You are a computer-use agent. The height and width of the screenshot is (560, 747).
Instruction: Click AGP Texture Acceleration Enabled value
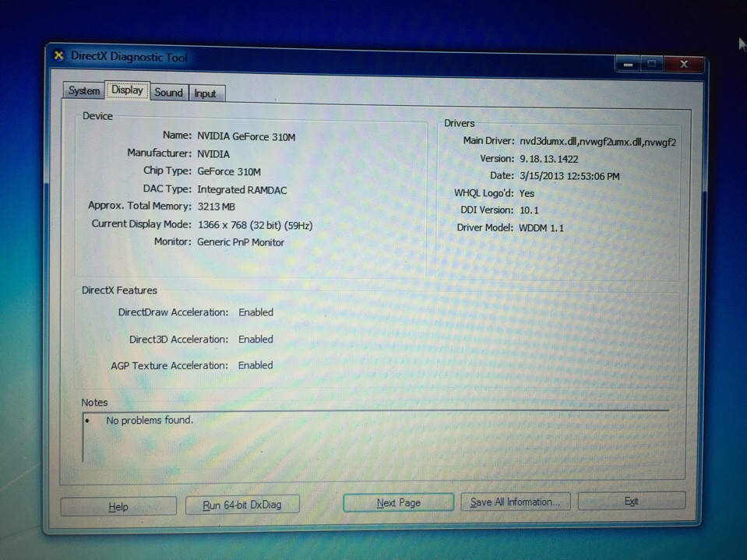click(255, 365)
